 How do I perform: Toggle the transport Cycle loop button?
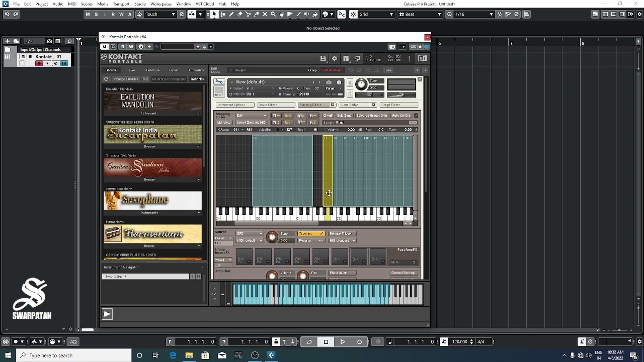pos(309,342)
